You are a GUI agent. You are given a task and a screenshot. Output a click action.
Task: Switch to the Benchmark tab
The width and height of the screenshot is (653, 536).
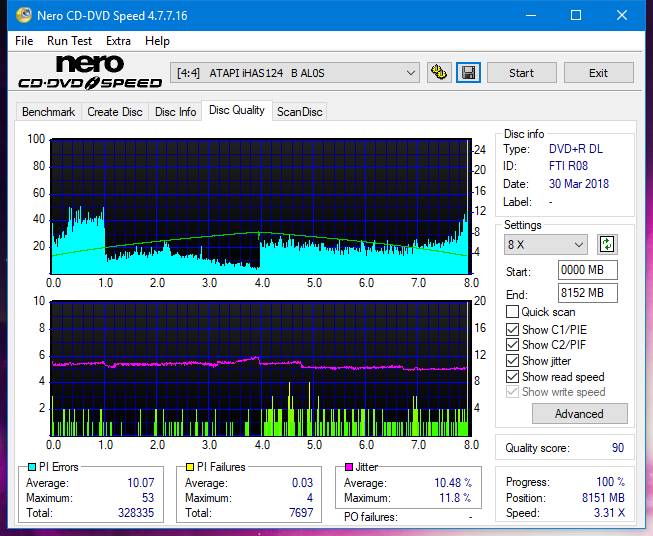[49, 112]
